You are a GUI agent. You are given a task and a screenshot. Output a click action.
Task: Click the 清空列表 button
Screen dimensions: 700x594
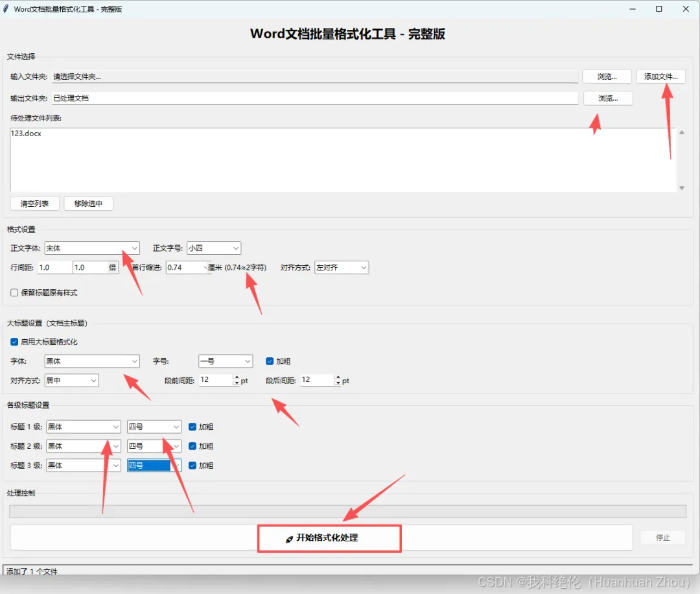click(34, 204)
